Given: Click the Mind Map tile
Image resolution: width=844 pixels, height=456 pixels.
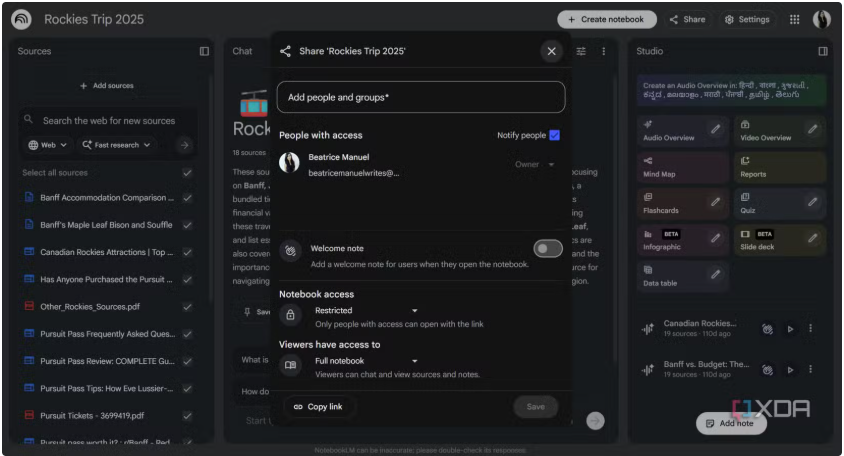Looking at the screenshot, I should 681,167.
